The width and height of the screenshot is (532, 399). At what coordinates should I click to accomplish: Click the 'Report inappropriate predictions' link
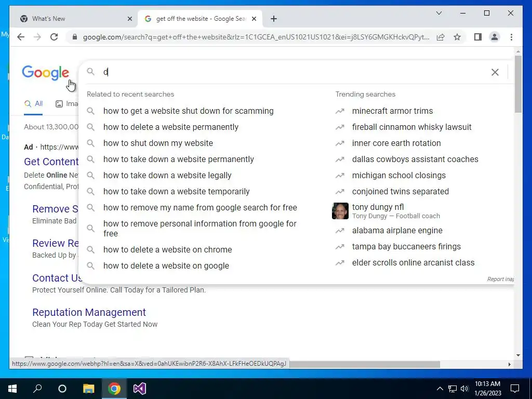500,279
